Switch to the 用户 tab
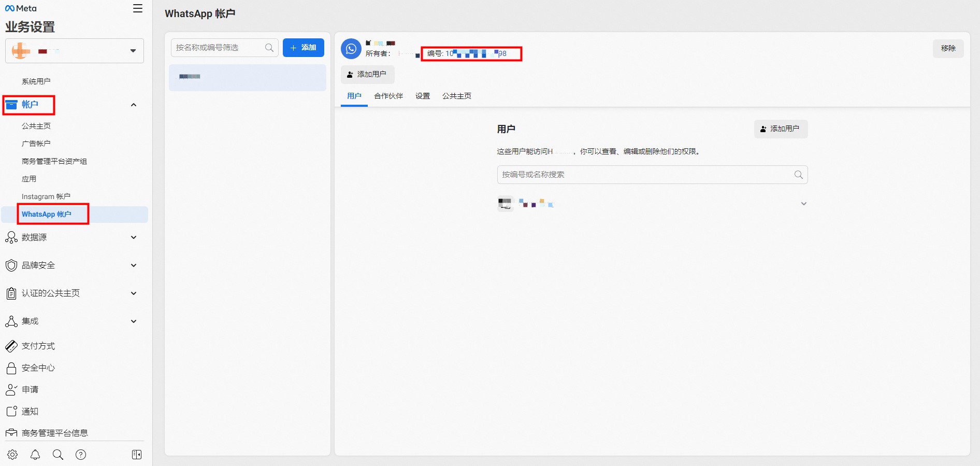The width and height of the screenshot is (980, 466). (x=354, y=96)
